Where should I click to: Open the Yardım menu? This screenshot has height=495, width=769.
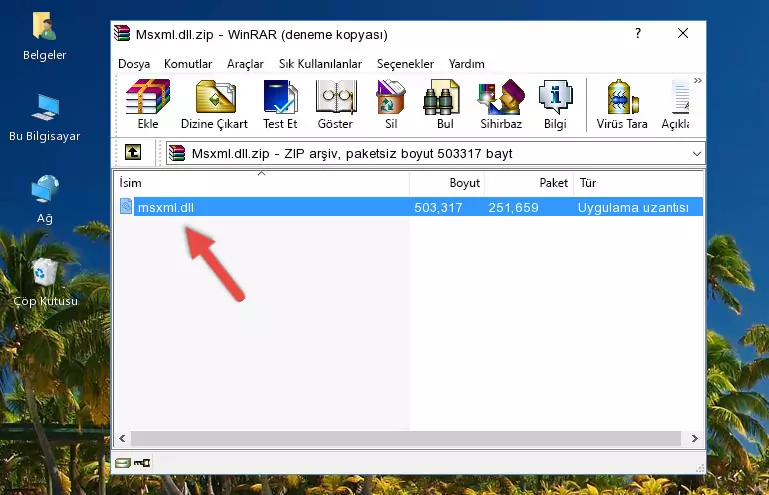466,64
